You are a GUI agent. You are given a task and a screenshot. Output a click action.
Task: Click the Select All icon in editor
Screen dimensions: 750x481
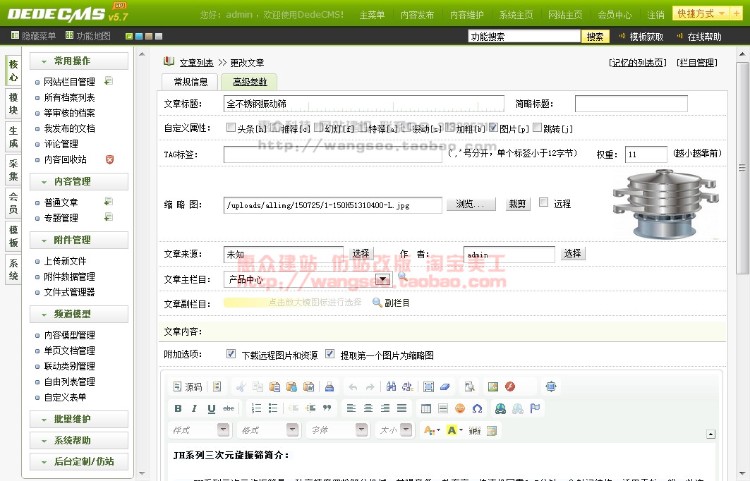click(429, 387)
